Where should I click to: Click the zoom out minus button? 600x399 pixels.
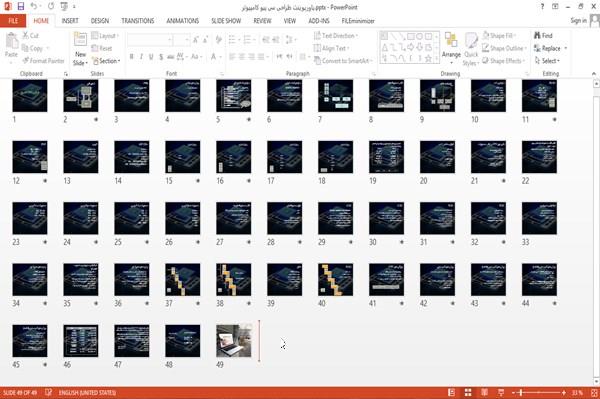tap(514, 392)
